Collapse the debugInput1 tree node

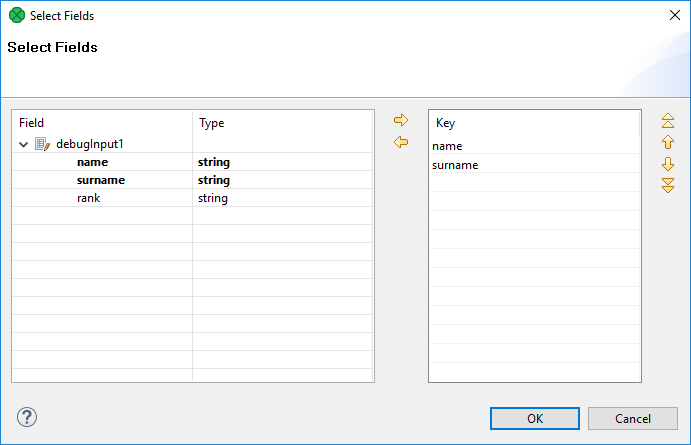24,144
